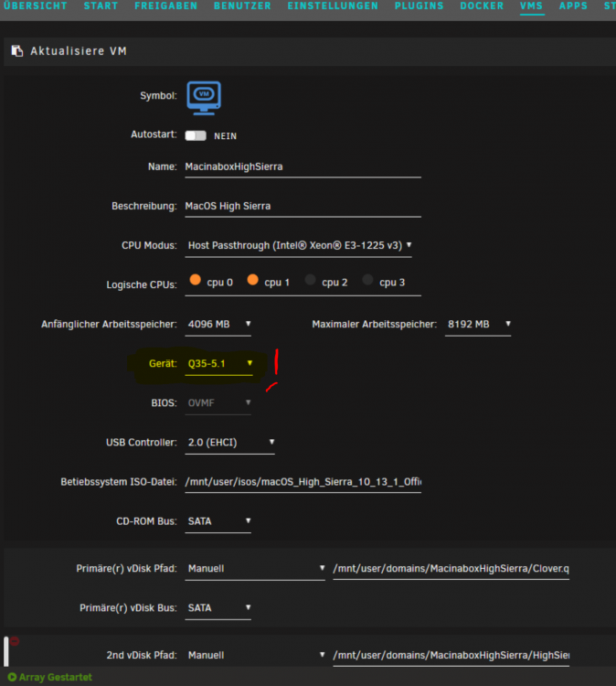The width and height of the screenshot is (616, 686).
Task: Open the USB Controller 2.0 (EHCI) dropdown
Action: pos(229,443)
